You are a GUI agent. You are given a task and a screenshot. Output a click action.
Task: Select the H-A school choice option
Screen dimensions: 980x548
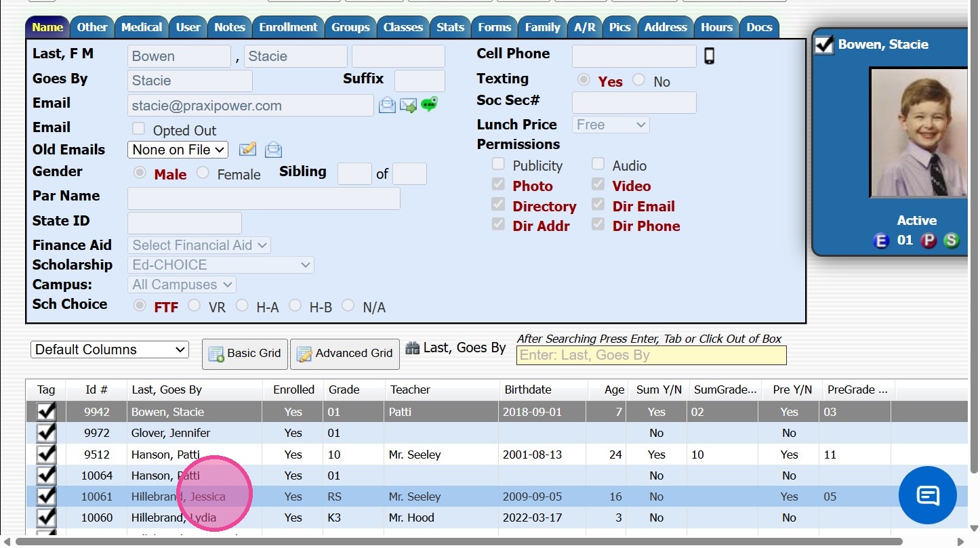click(x=242, y=305)
